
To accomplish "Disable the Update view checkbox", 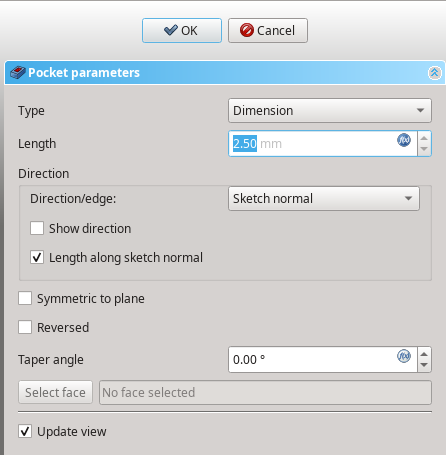I will coord(25,431).
